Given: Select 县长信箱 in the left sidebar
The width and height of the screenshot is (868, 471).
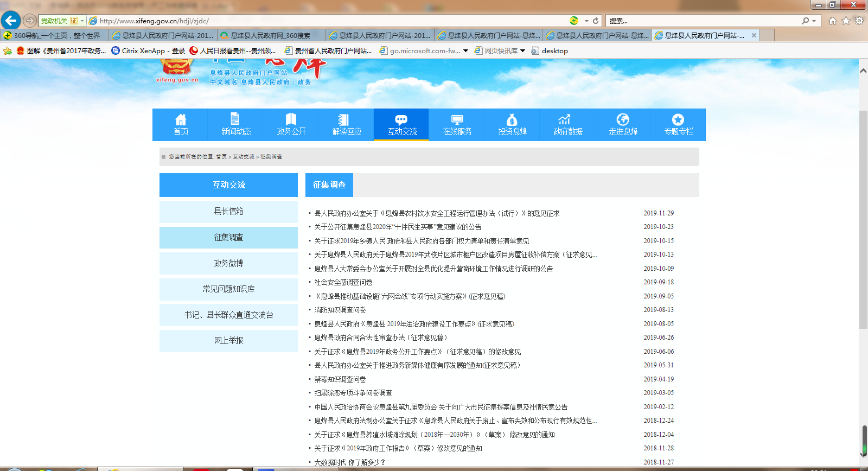Looking at the screenshot, I should click(228, 212).
